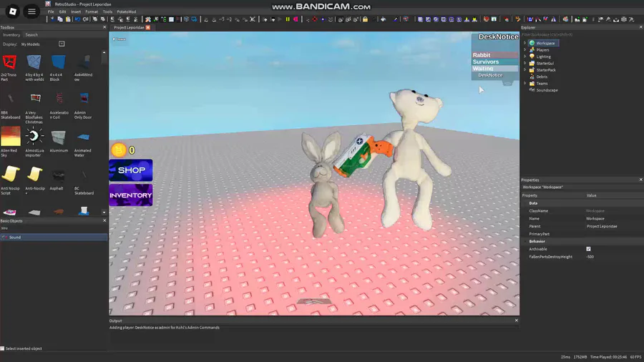Select the paint bucket Fill tool icon
Screen dimensions: 644x362
click(x=384, y=19)
